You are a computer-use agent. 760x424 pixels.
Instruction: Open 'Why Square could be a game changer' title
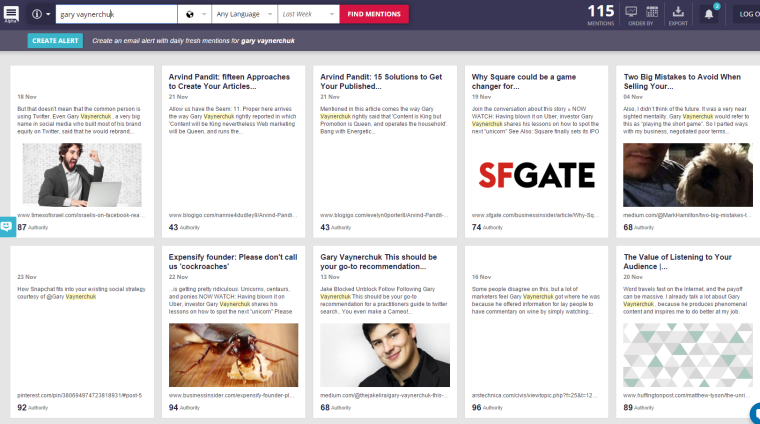click(524, 81)
